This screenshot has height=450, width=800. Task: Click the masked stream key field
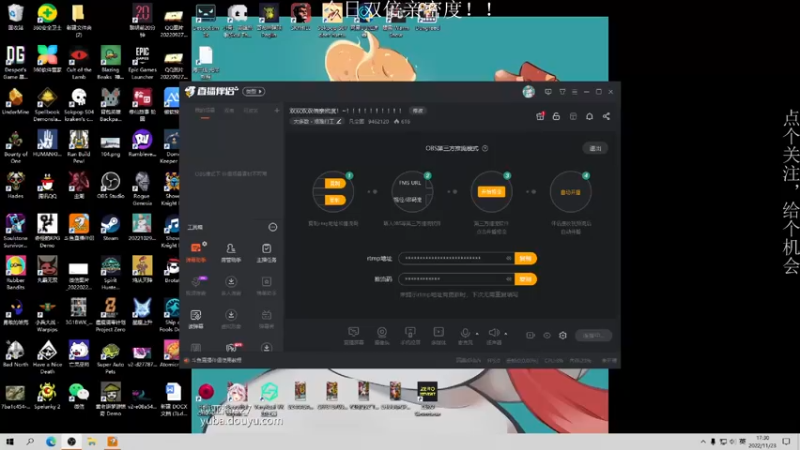456,279
